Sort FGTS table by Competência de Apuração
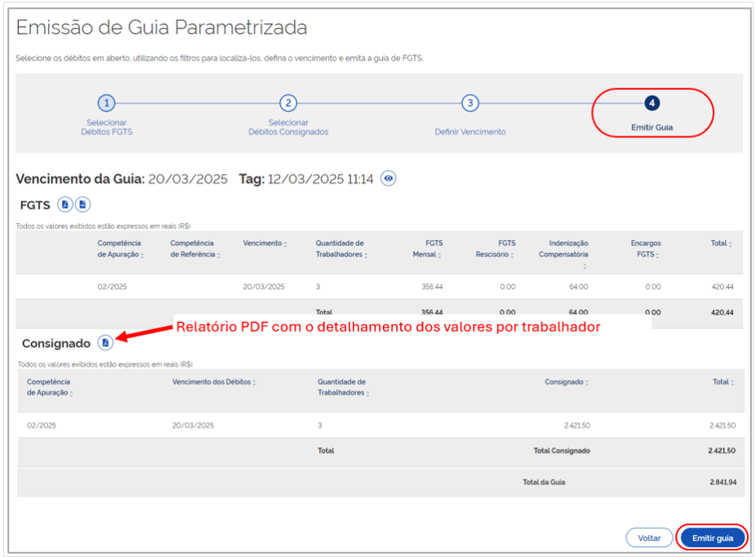 [x=119, y=249]
